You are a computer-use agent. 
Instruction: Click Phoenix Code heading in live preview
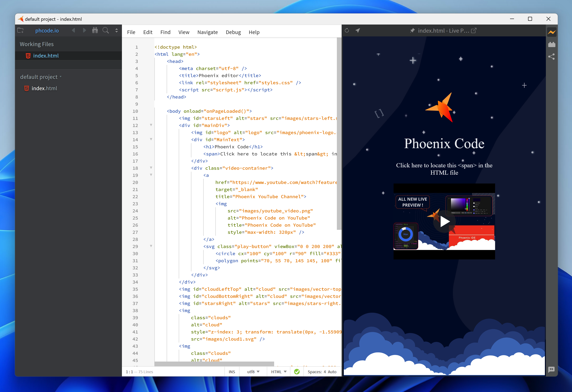444,144
